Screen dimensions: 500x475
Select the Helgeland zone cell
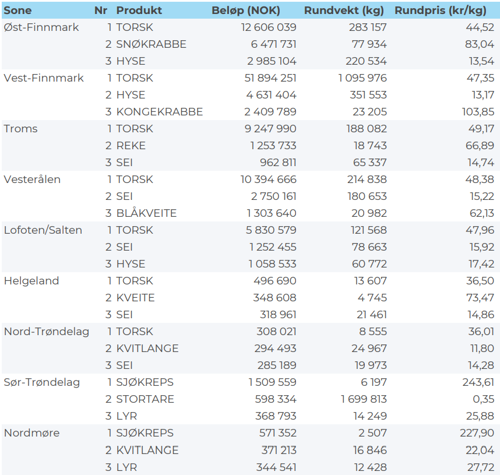(x=31, y=281)
